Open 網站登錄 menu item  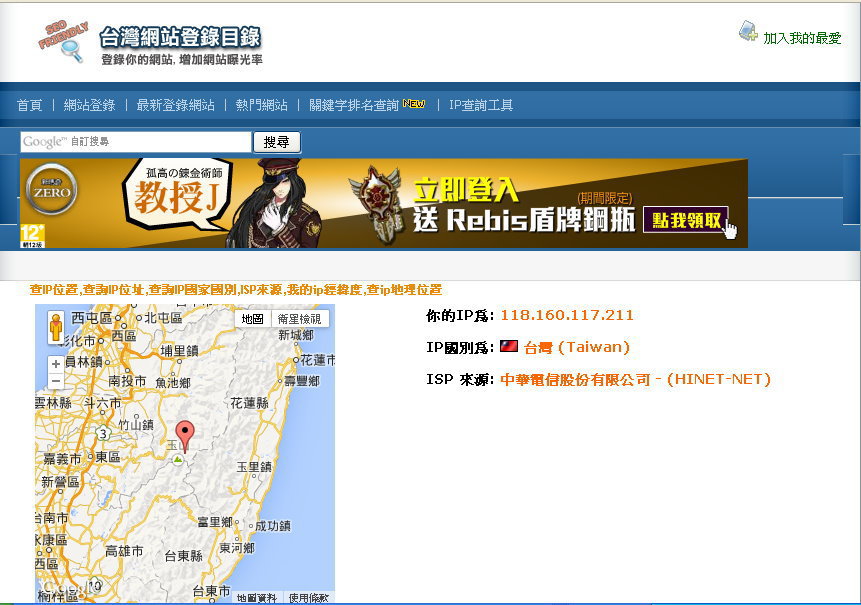click(x=90, y=105)
